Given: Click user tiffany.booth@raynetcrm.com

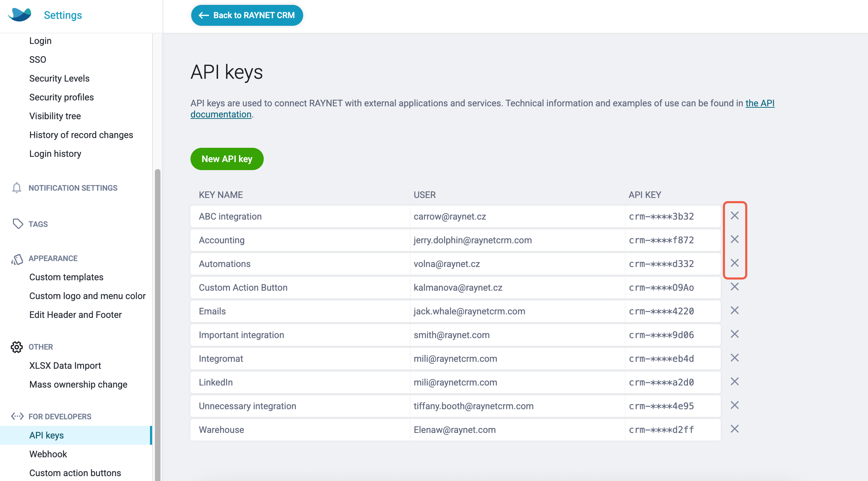Looking at the screenshot, I should (x=474, y=406).
